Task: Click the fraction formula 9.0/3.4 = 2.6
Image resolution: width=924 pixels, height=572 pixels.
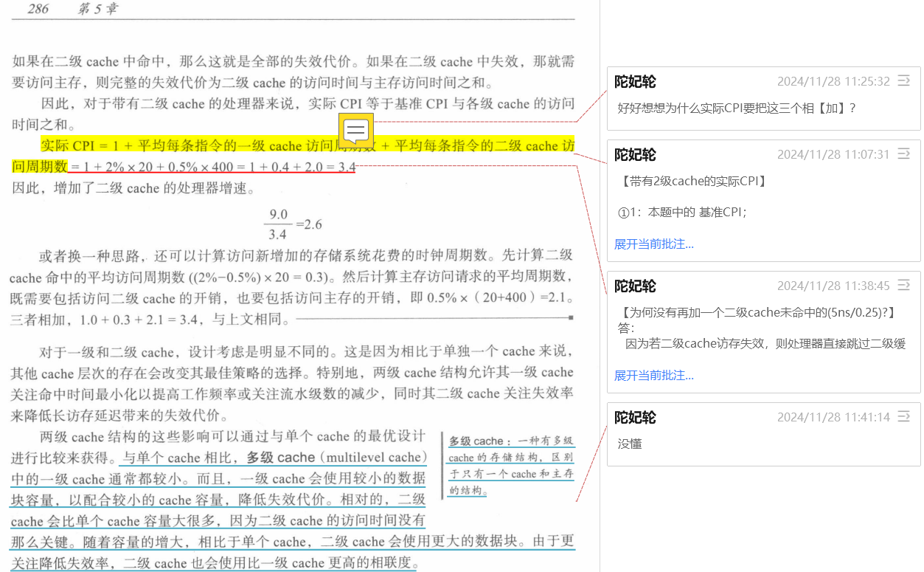Action: [293, 224]
